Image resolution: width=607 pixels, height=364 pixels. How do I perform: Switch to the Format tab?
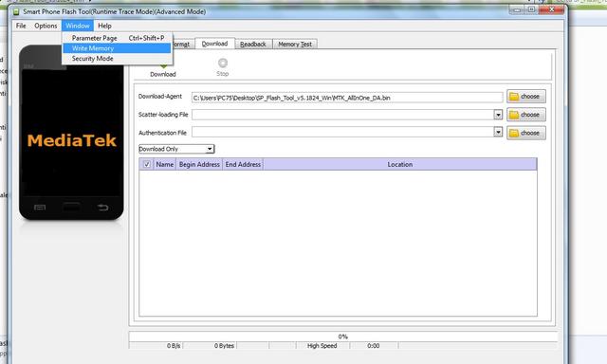pyautogui.click(x=182, y=45)
